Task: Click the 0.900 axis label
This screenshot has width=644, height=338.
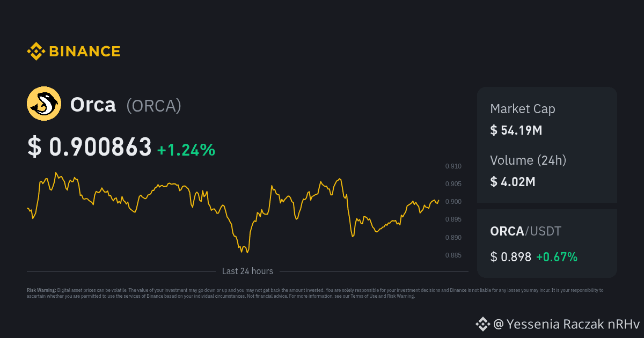Action: click(x=453, y=202)
